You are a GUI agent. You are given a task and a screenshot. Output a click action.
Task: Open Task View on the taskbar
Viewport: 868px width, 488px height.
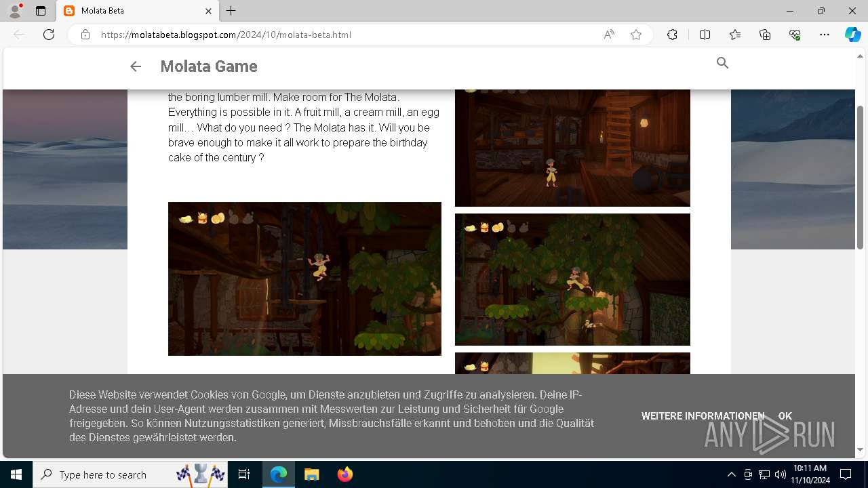tap(244, 474)
